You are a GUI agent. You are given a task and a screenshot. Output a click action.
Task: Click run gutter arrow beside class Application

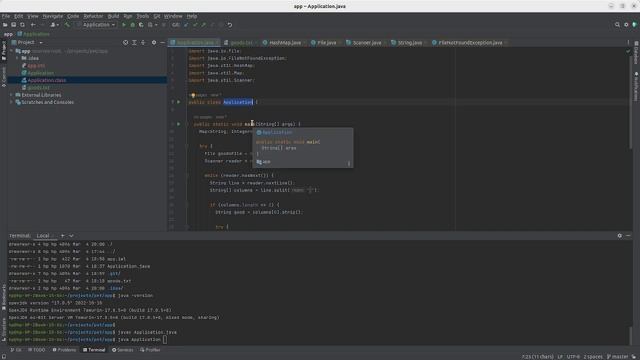coord(178,102)
